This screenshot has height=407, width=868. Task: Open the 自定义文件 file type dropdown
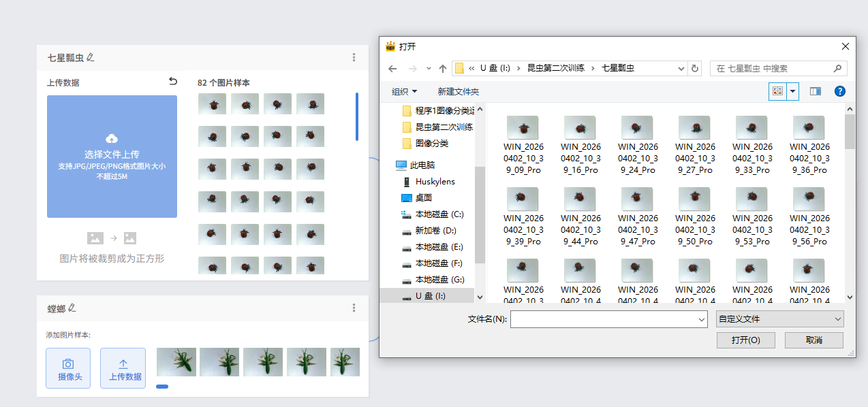(x=779, y=319)
